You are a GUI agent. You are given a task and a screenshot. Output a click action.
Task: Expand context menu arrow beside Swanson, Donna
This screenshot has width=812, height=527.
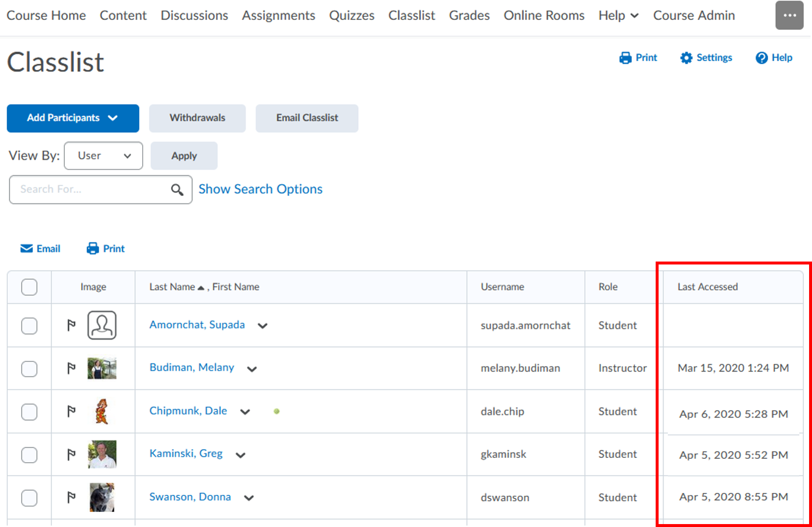249,498
